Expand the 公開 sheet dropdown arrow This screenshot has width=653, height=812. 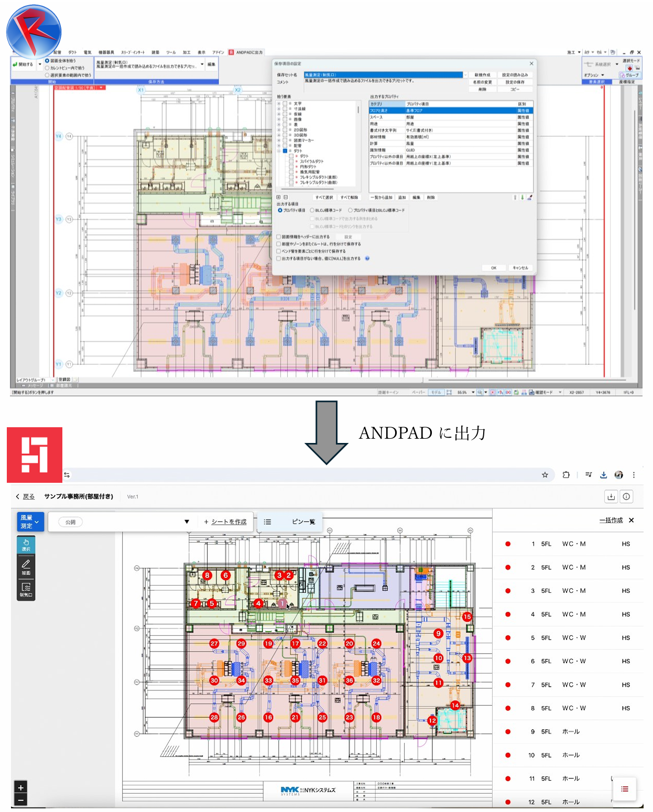coord(187,522)
